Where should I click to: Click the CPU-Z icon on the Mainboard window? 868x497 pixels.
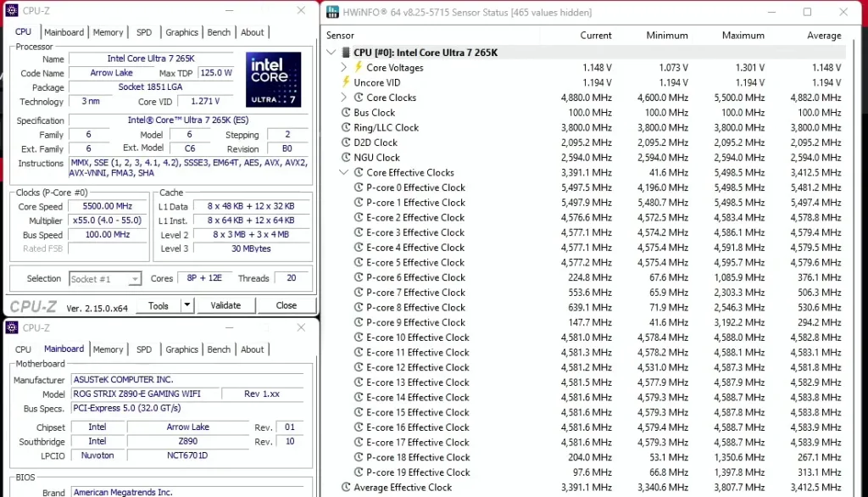(x=10, y=327)
